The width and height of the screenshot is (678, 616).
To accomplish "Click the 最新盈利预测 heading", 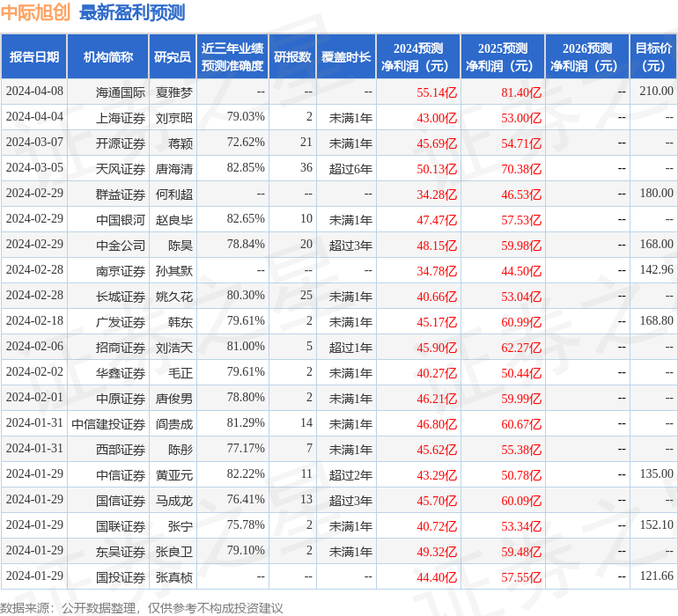I will click(132, 13).
